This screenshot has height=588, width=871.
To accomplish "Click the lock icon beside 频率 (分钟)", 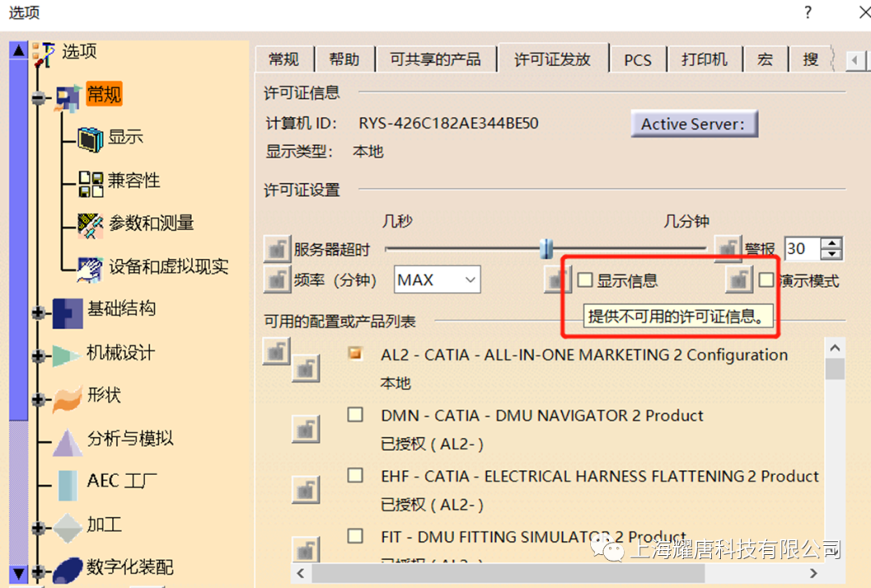I will (277, 279).
